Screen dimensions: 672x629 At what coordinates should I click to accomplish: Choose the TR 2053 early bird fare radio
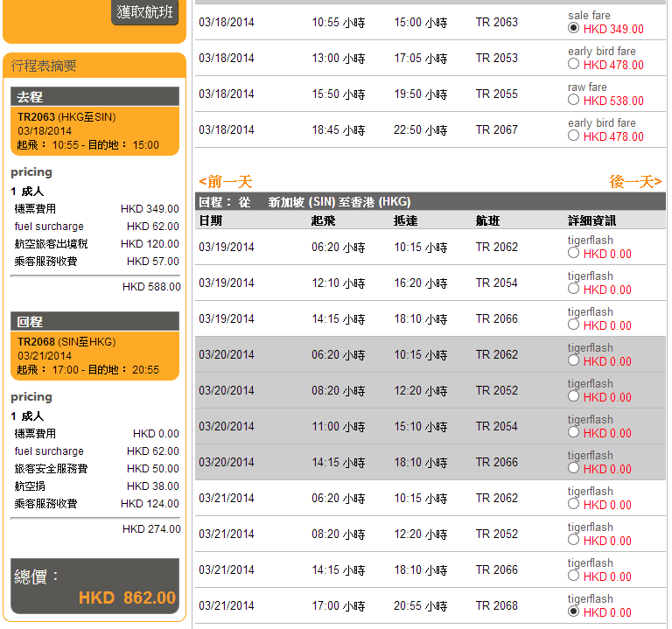574,64
